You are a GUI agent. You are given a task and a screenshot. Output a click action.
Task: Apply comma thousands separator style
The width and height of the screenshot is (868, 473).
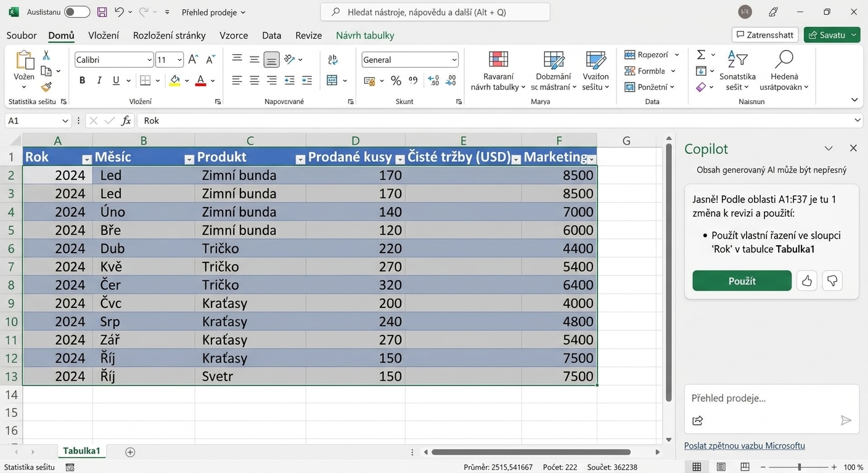[x=413, y=80]
